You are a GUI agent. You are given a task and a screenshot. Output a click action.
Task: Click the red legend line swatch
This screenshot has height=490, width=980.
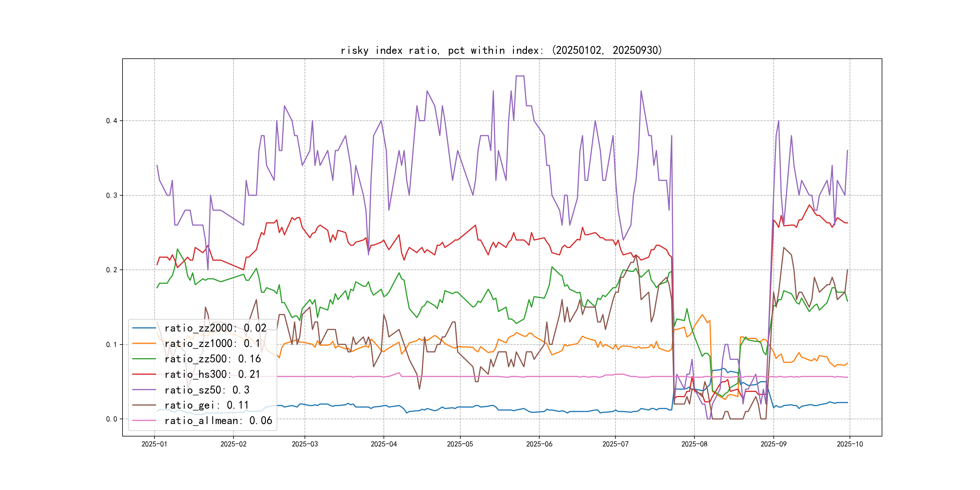[x=144, y=374]
